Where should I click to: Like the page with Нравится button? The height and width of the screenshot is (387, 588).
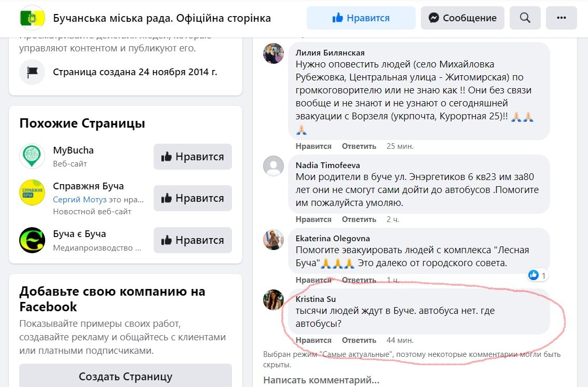click(361, 18)
